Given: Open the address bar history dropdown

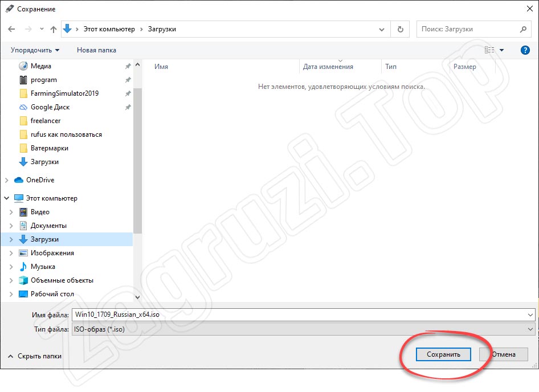Looking at the screenshot, I should coord(382,29).
